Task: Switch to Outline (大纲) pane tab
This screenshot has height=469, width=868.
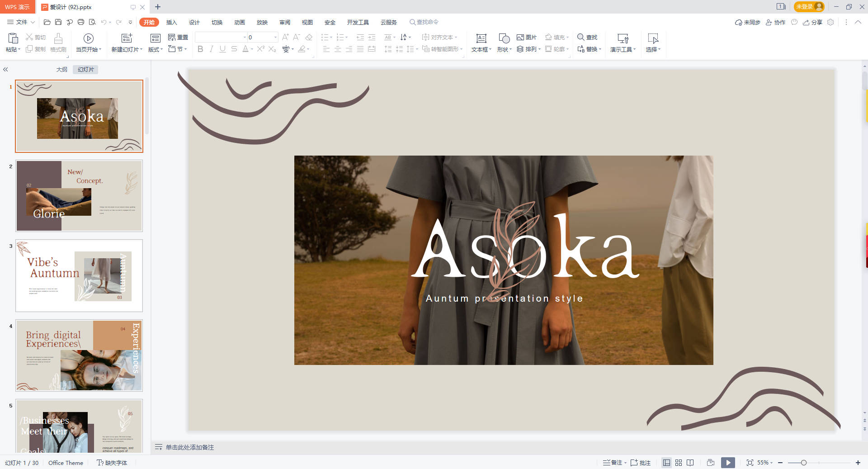Action: click(x=61, y=69)
